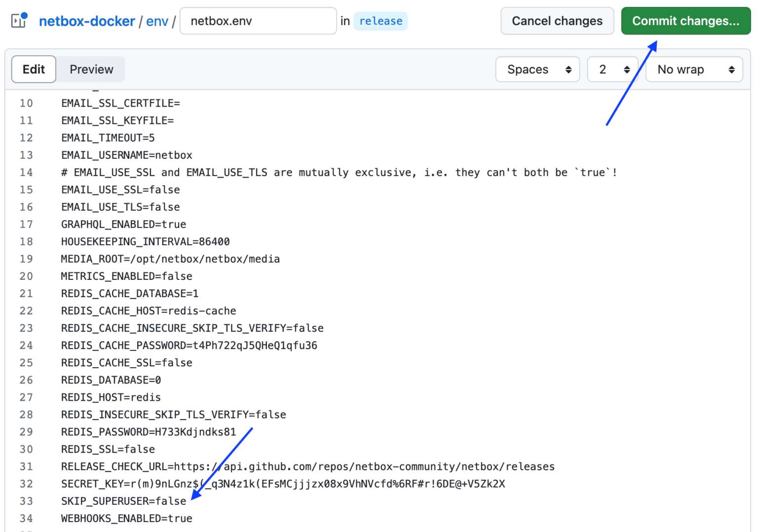Click Cancel changes
The width and height of the screenshot is (758, 532).
click(557, 21)
